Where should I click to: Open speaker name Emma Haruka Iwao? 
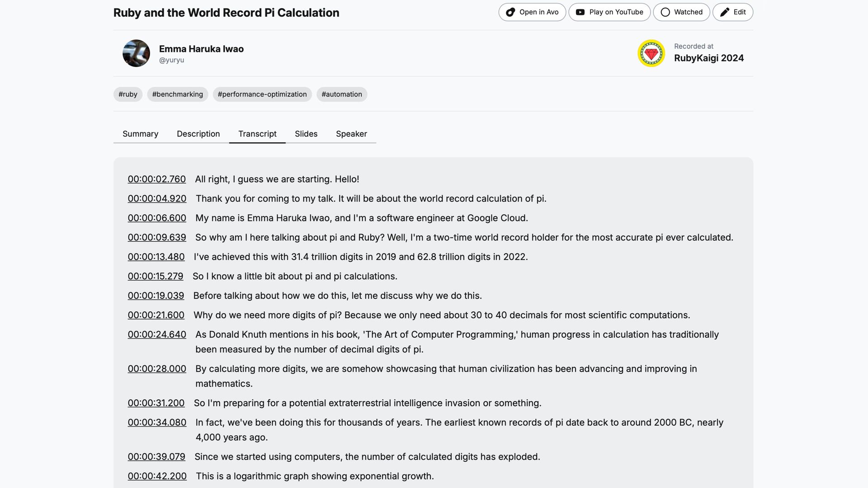201,49
